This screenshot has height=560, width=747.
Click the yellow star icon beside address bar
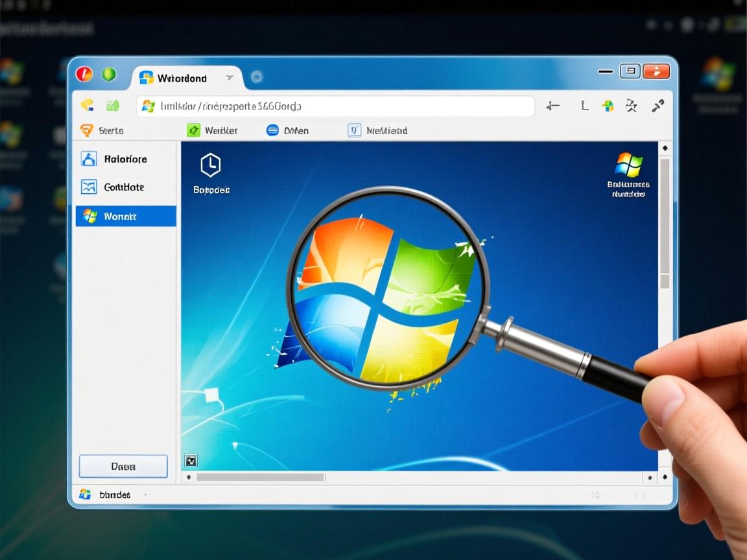click(88, 105)
